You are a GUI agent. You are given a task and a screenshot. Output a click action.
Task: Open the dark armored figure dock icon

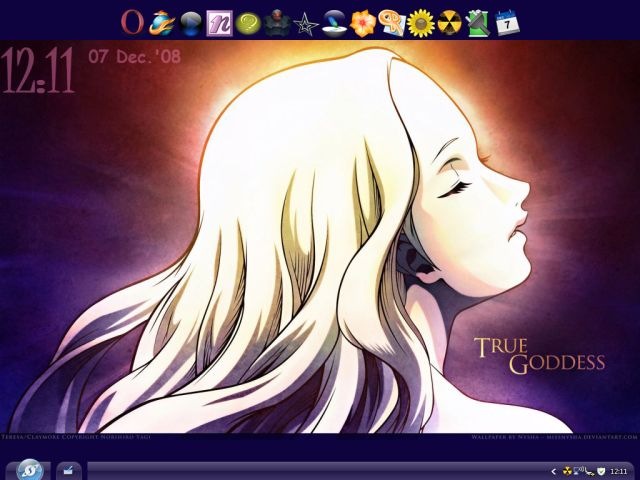pyautogui.click(x=277, y=24)
